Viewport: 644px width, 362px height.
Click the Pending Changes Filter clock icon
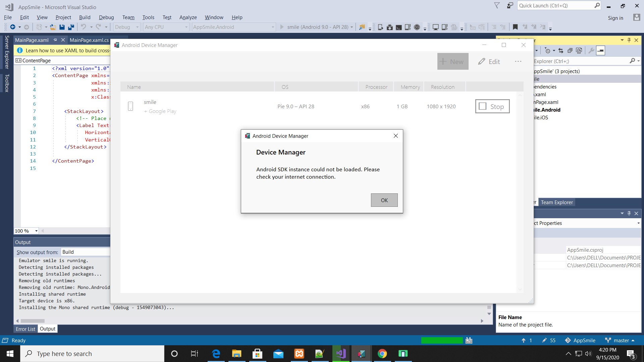coord(547,51)
